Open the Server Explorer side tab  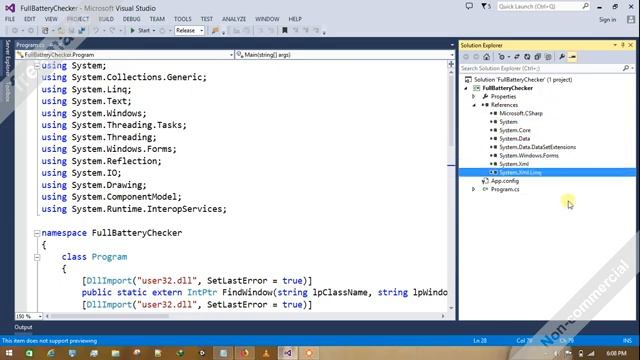(x=7, y=58)
